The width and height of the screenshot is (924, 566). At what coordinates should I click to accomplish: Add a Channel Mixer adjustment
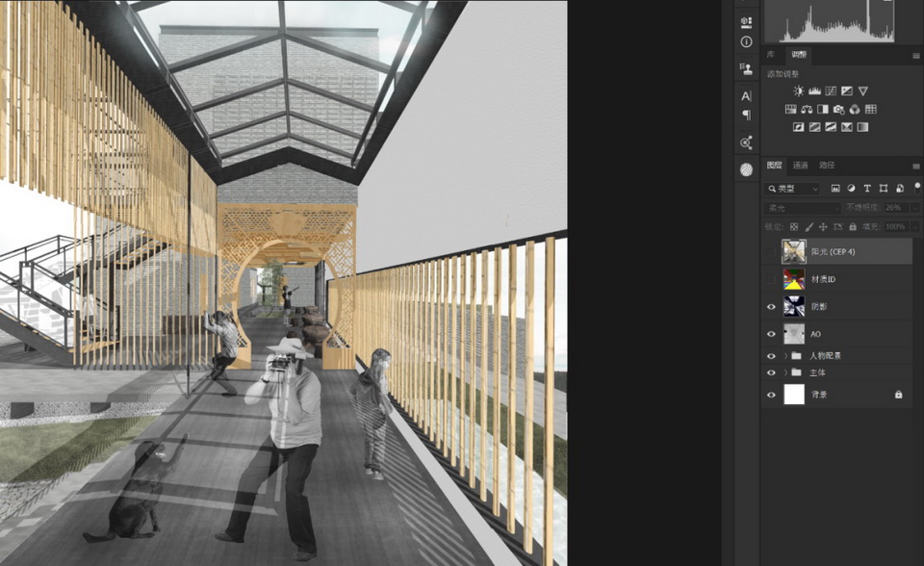tap(855, 109)
